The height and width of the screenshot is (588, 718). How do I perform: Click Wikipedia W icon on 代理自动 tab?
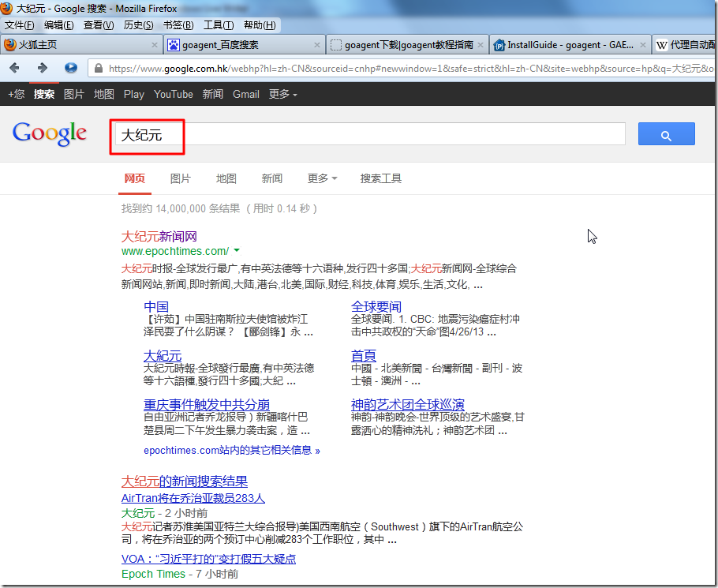point(661,45)
